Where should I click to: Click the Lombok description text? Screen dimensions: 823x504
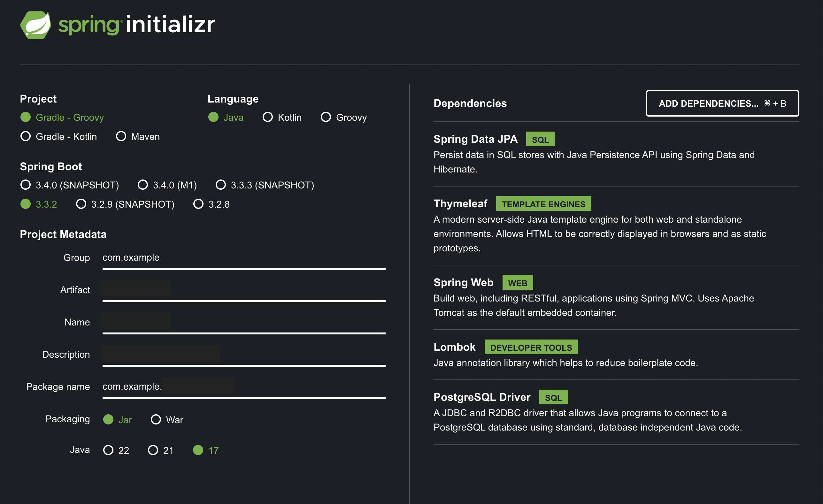click(x=566, y=363)
